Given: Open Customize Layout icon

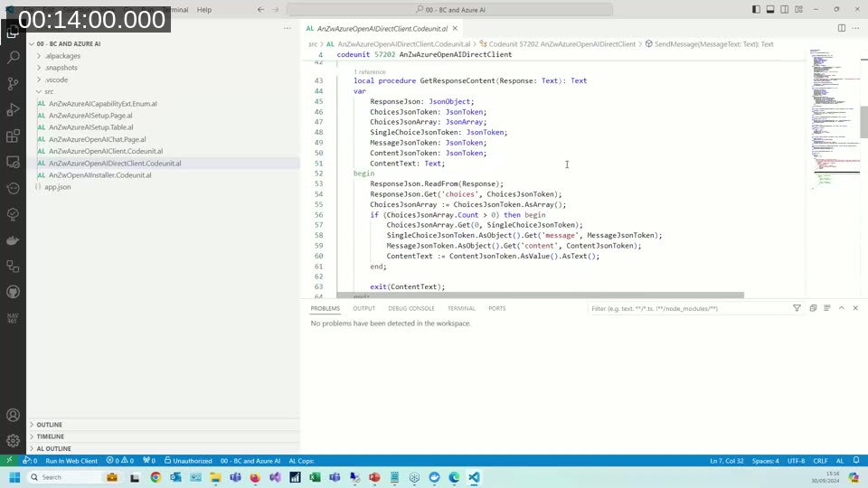Looking at the screenshot, I should [x=798, y=9].
